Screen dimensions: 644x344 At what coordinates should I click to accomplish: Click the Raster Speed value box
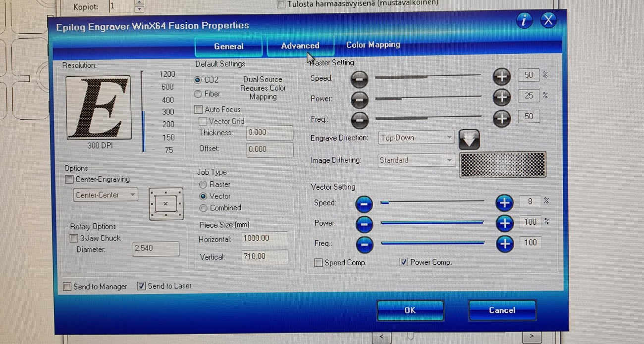click(529, 75)
